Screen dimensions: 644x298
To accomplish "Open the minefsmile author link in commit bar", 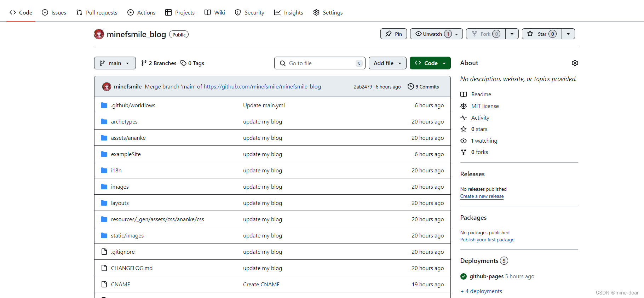I will click(x=128, y=86).
